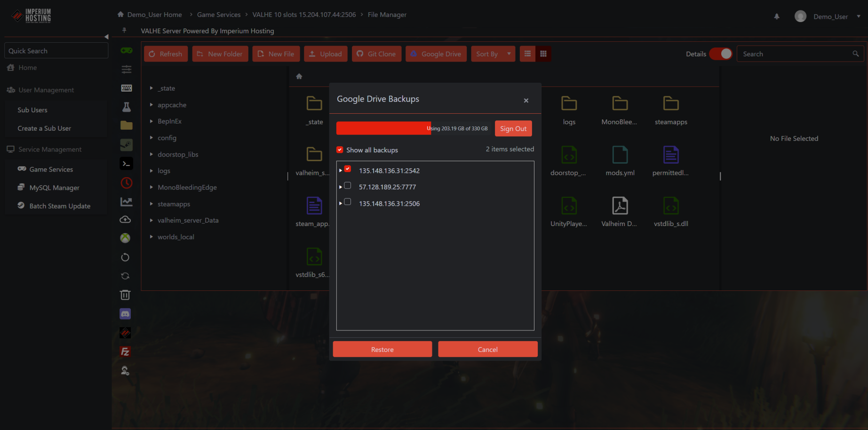Screen dimensions: 868x430
Task: Go to Game Services breadcrumb link
Action: 219,15
